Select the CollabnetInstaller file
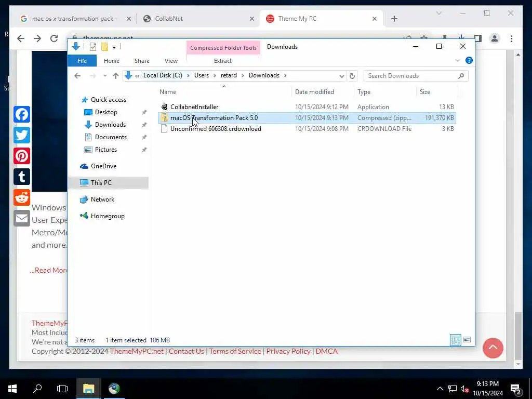Viewport: 532px width, 399px height. click(307, 107)
